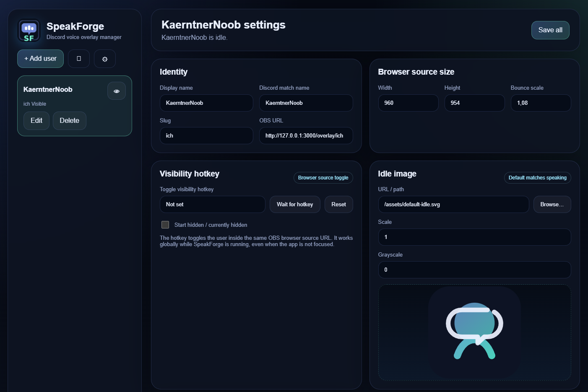The height and width of the screenshot is (392, 588).
Task: Edit the KaerntnerNoob user entry
Action: click(x=36, y=120)
